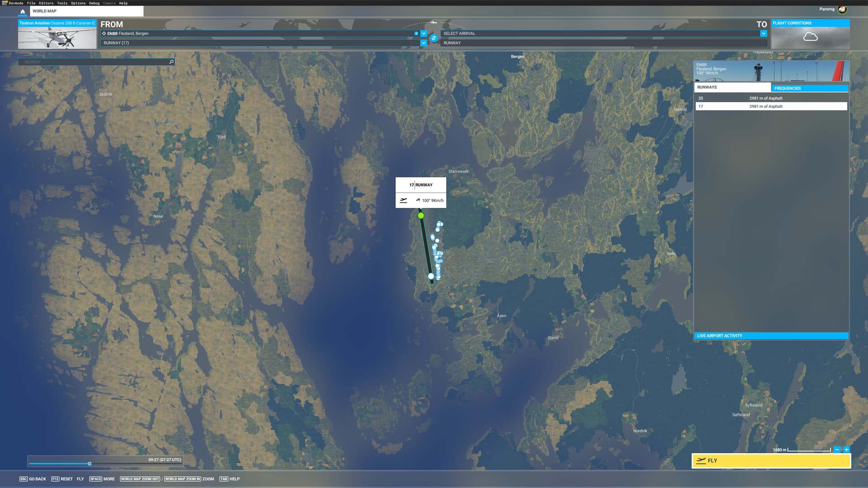Click the green runway 17 start marker

point(421,216)
